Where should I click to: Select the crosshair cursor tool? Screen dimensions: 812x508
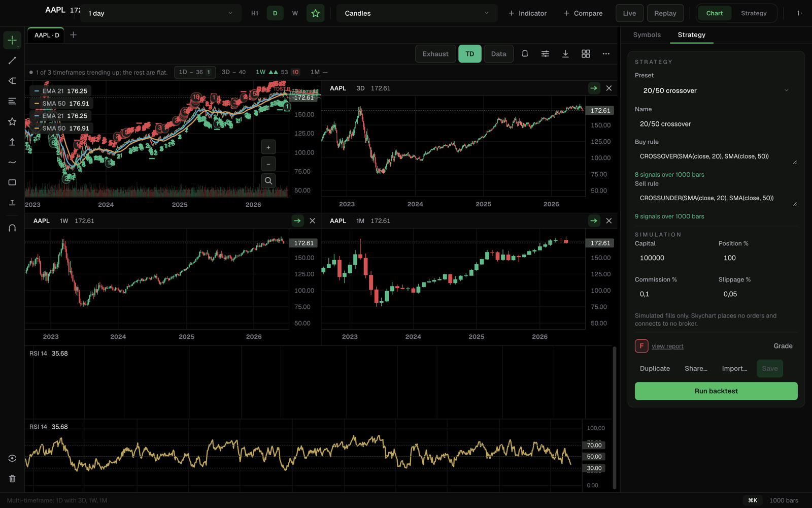[x=12, y=40]
